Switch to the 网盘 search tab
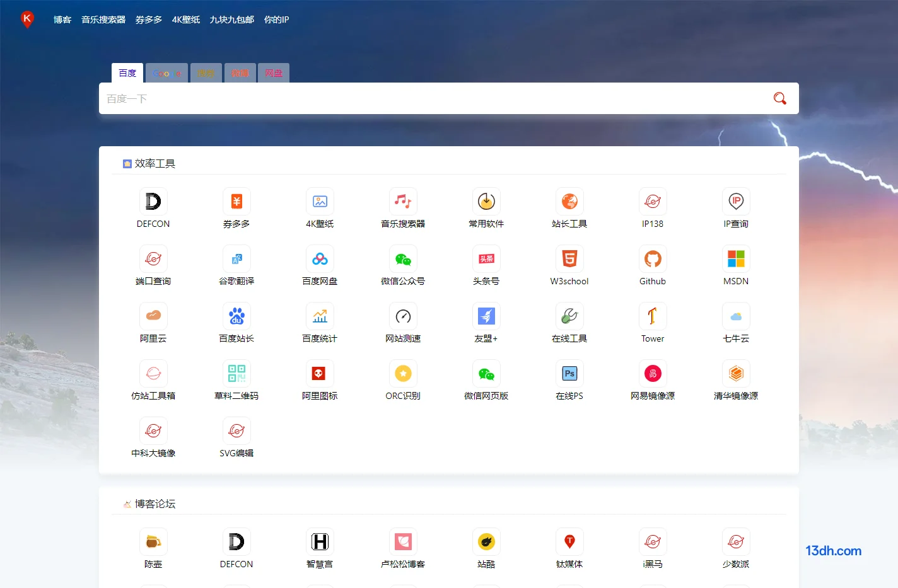Image resolution: width=898 pixels, height=588 pixels. [x=274, y=73]
